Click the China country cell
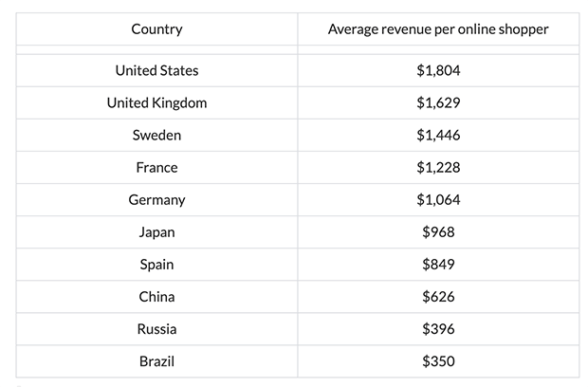 [x=156, y=296]
